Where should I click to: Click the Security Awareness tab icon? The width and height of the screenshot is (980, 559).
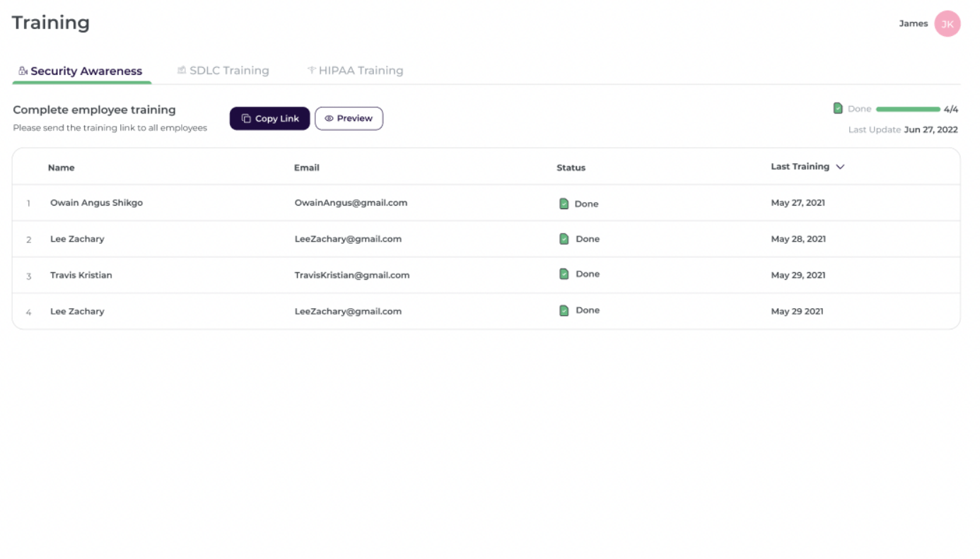[x=23, y=71]
